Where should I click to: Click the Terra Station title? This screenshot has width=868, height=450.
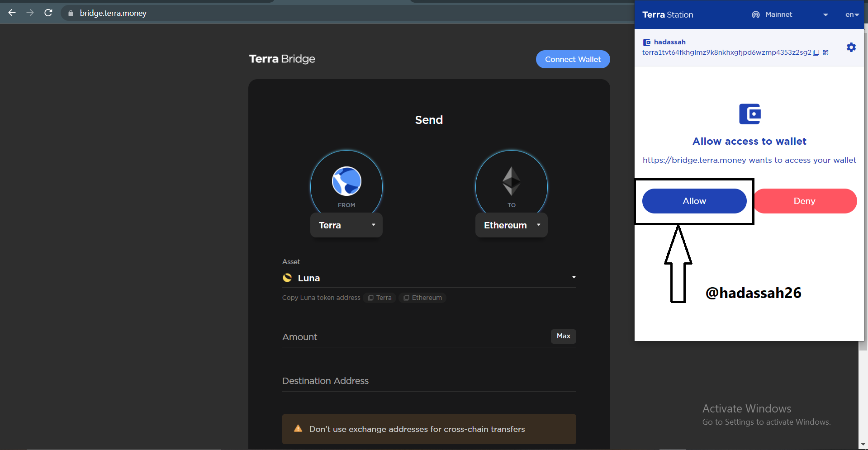(x=668, y=14)
